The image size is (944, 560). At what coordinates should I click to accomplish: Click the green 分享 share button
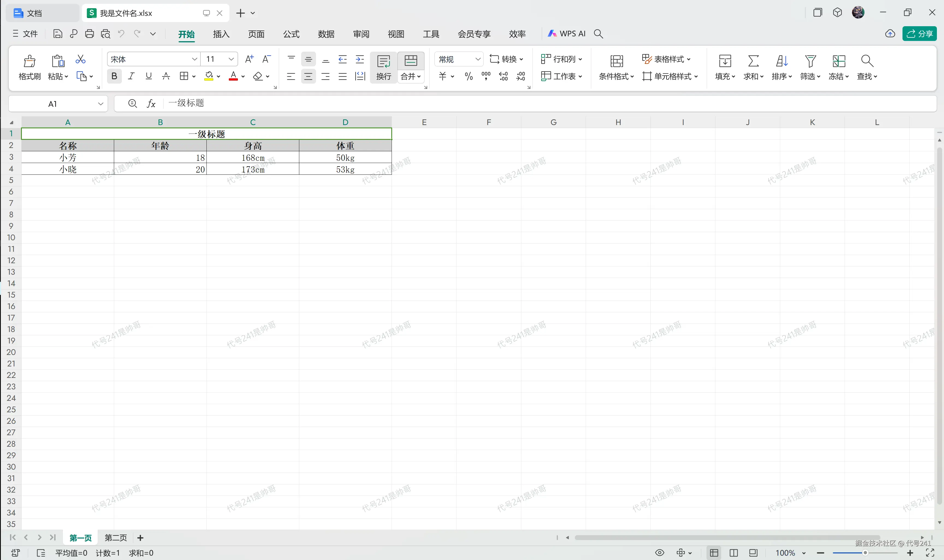[919, 34]
